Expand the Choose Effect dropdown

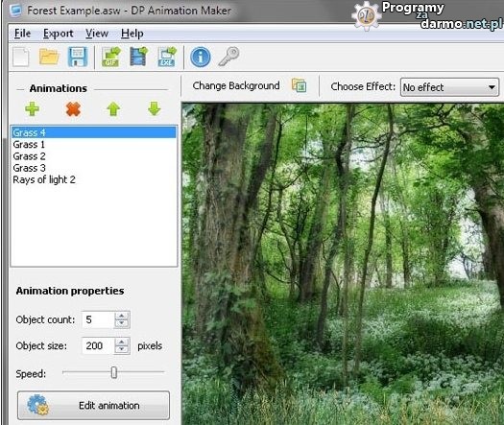tap(449, 87)
